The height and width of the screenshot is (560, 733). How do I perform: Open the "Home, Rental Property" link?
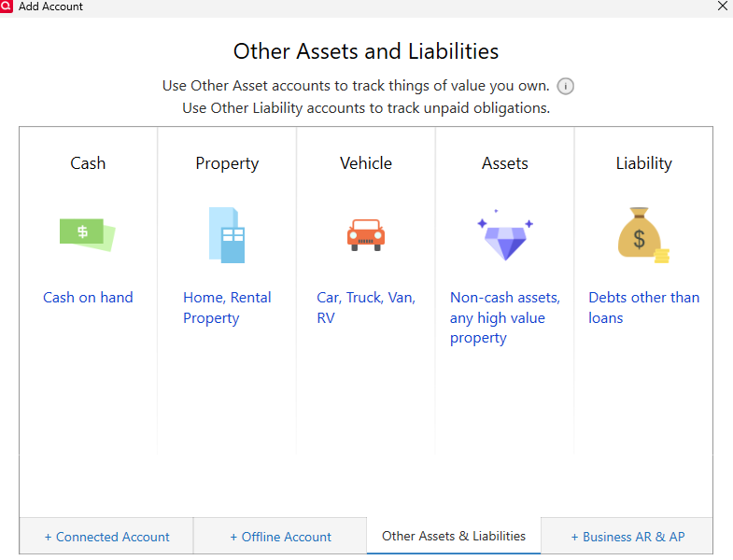(x=227, y=308)
